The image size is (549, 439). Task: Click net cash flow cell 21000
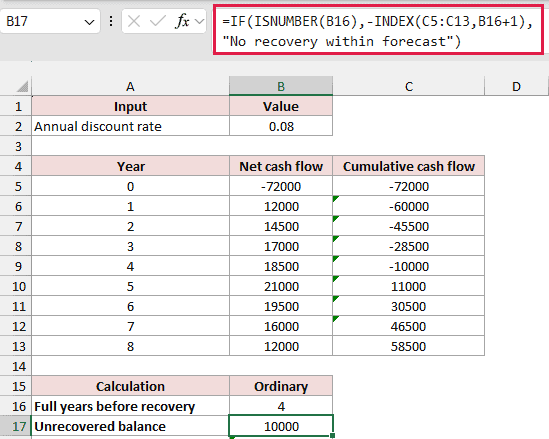point(281,286)
